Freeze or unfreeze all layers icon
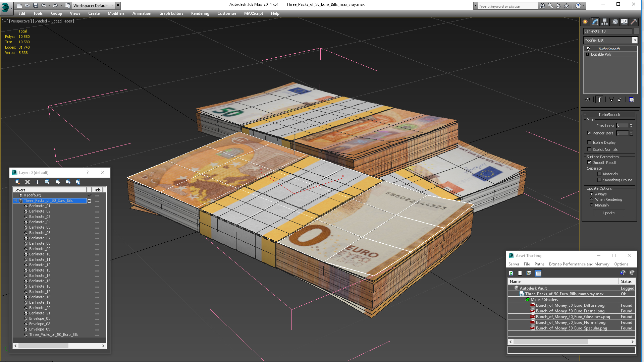The height and width of the screenshot is (362, 644). click(78, 182)
